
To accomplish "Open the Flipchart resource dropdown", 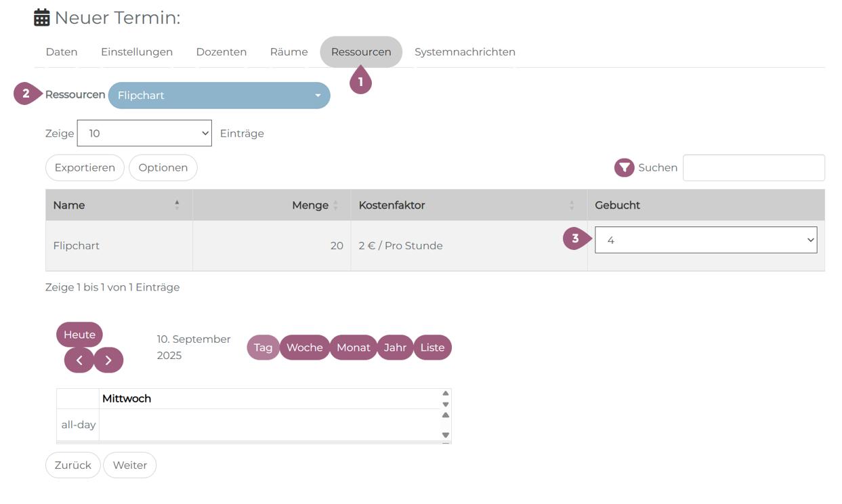I will [x=219, y=96].
